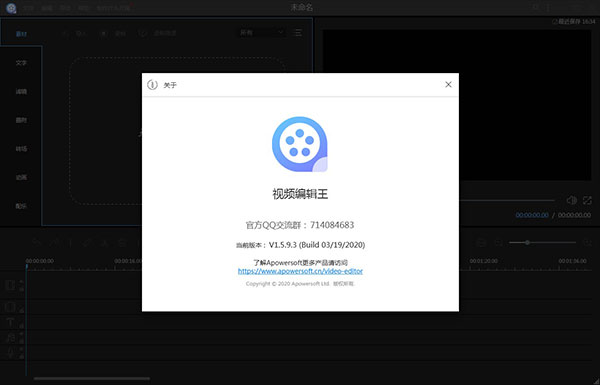Toggle the lock on the text track
Viewport: 600px width, 385px height.
tap(21, 326)
